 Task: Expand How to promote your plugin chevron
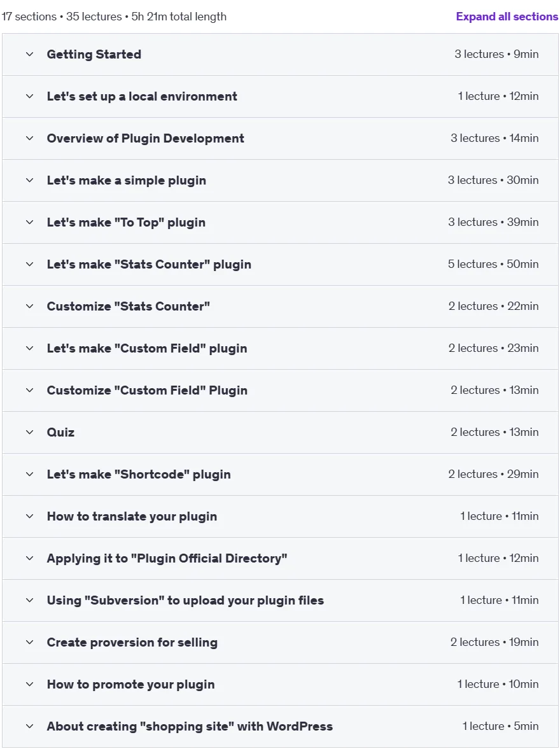30,685
